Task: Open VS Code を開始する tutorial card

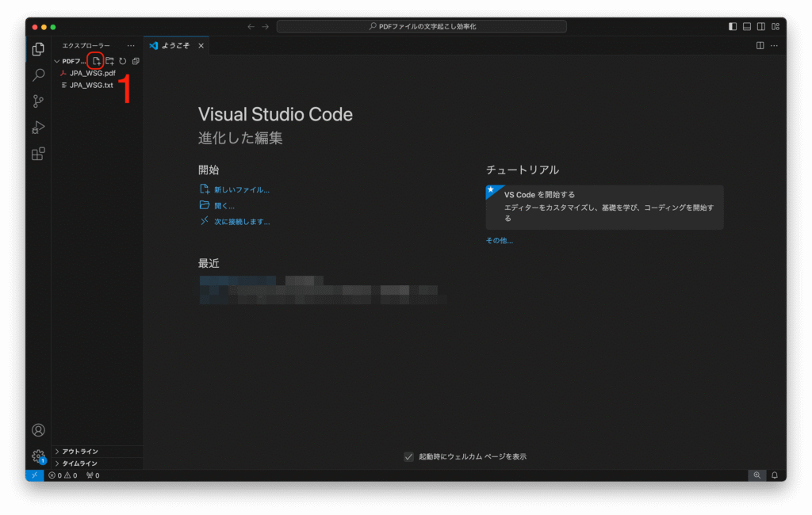Action: [x=604, y=207]
